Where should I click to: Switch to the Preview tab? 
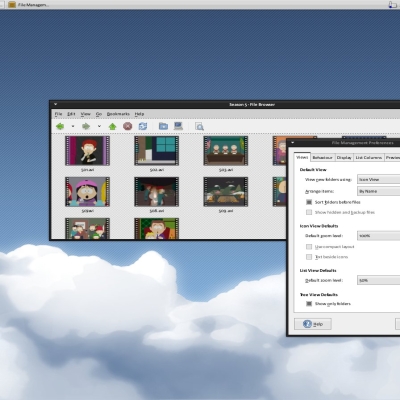[x=392, y=158]
